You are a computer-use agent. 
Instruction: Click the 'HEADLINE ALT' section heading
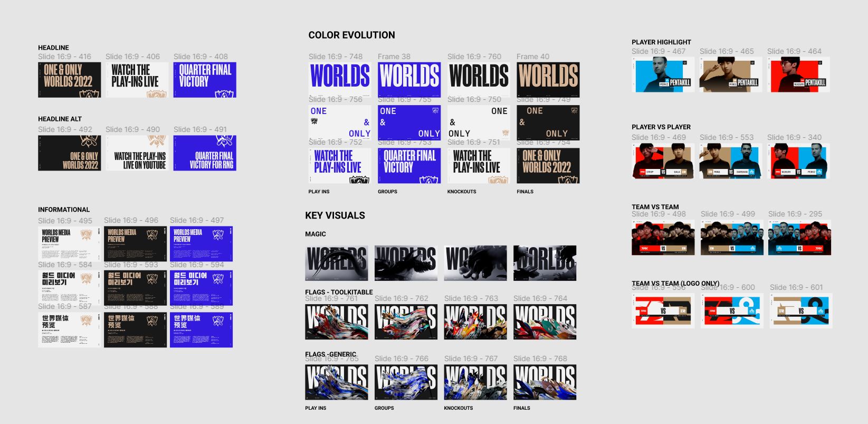tap(60, 119)
